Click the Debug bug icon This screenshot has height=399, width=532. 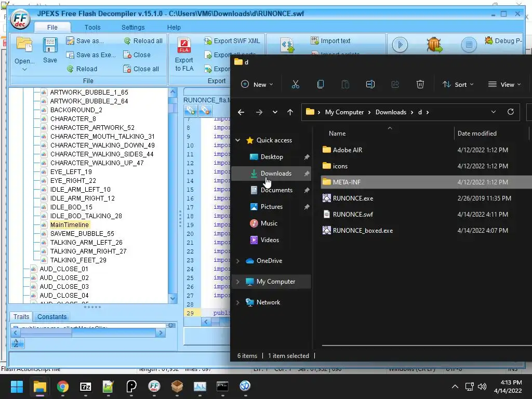tap(434, 45)
